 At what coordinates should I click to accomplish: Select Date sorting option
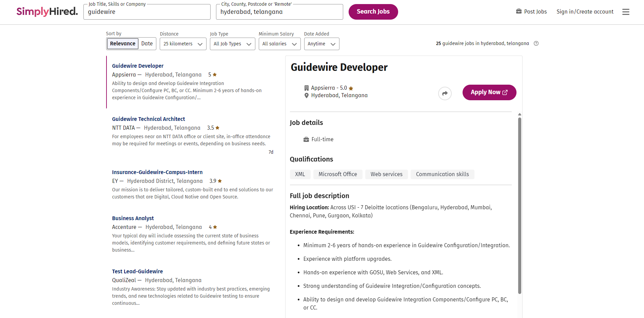click(147, 43)
